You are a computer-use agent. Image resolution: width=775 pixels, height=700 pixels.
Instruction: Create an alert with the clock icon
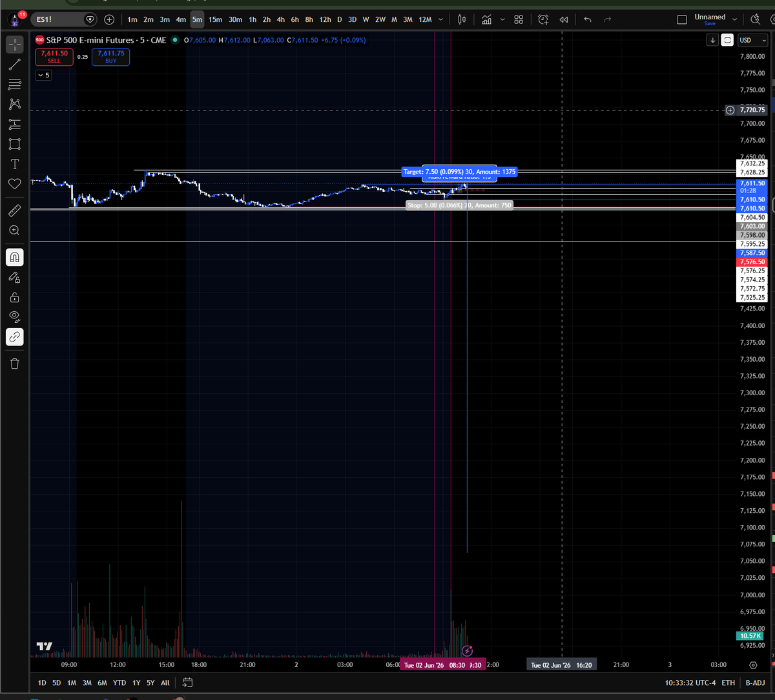[x=543, y=19]
